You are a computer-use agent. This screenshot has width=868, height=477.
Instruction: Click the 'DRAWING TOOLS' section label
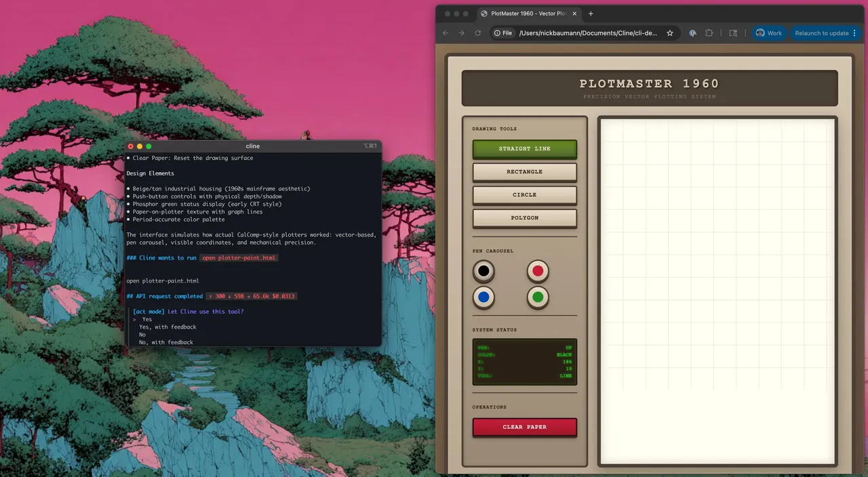pyautogui.click(x=494, y=129)
